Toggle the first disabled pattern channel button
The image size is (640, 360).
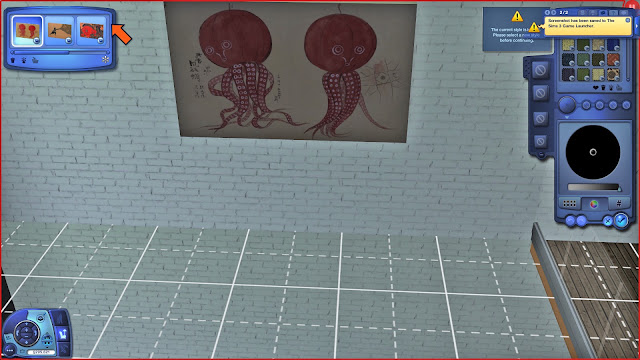(540, 70)
